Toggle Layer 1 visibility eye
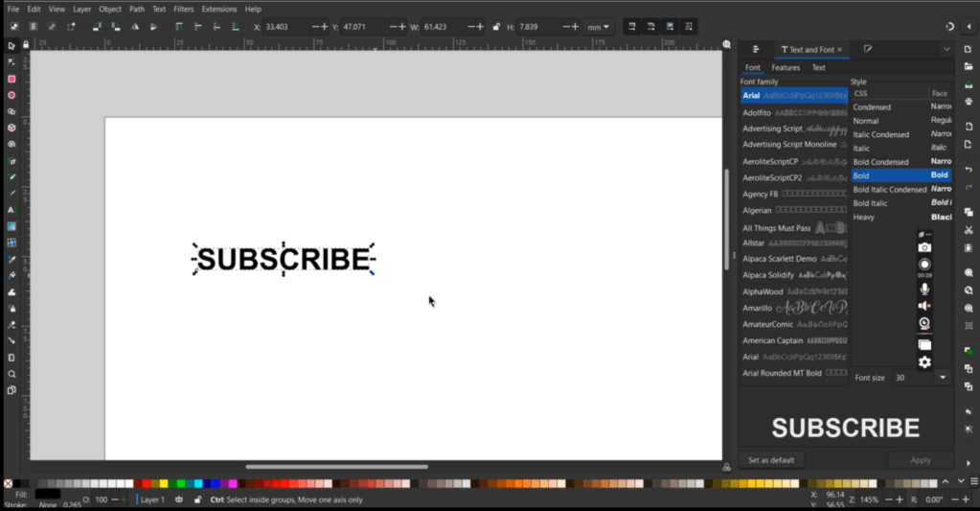This screenshot has height=511, width=980. click(x=179, y=499)
